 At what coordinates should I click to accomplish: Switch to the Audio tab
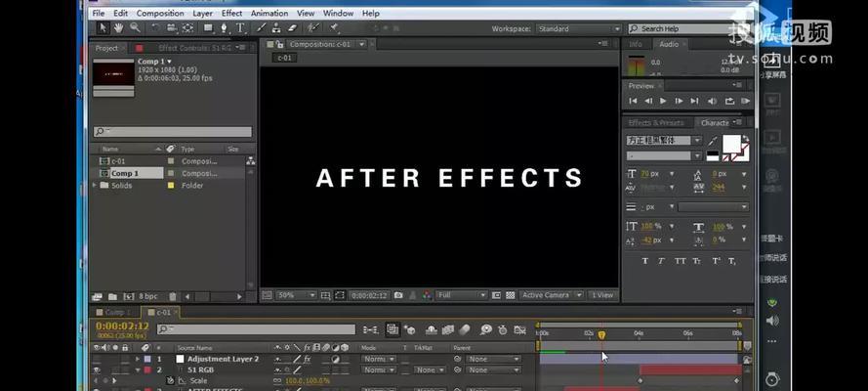[669, 44]
